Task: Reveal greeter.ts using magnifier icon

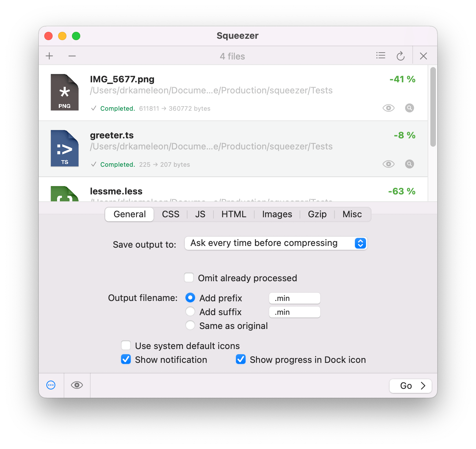Action: [409, 164]
